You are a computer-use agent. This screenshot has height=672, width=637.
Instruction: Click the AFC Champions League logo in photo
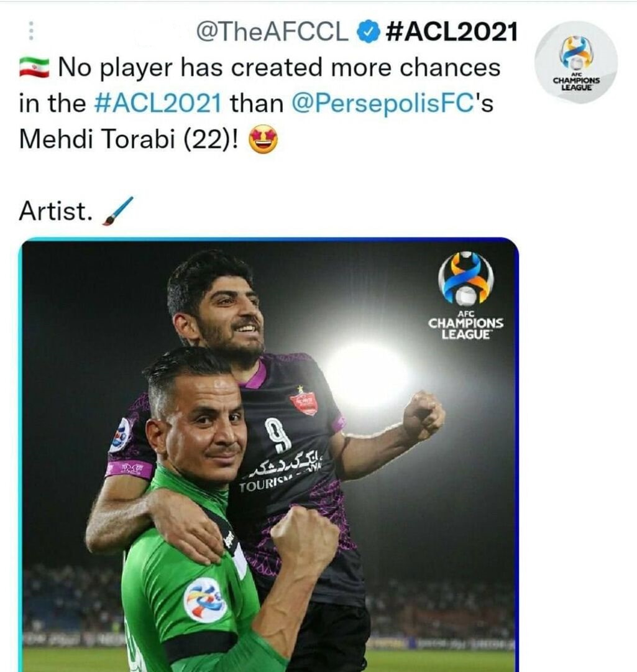[466, 296]
